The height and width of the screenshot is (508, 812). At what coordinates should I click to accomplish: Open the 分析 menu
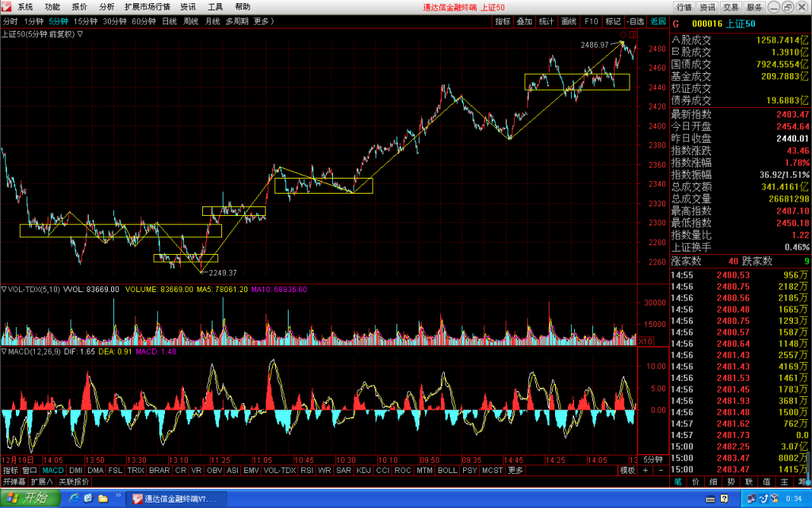tap(107, 6)
